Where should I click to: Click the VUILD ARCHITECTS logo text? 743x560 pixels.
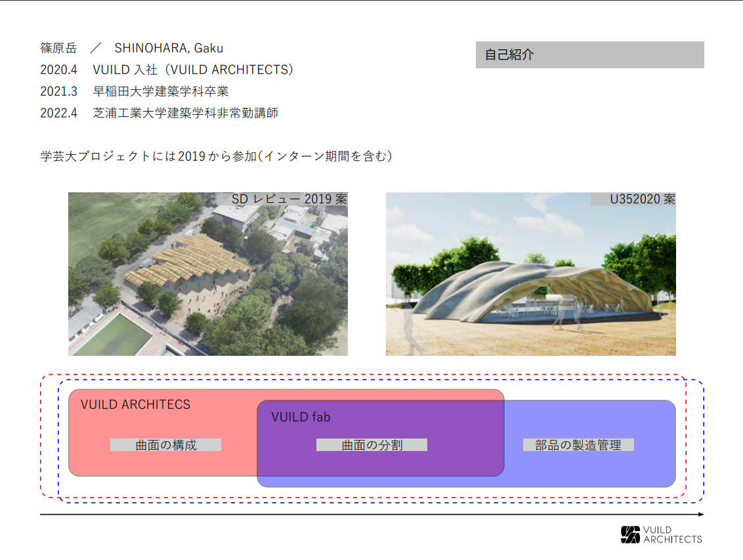pyautogui.click(x=672, y=534)
